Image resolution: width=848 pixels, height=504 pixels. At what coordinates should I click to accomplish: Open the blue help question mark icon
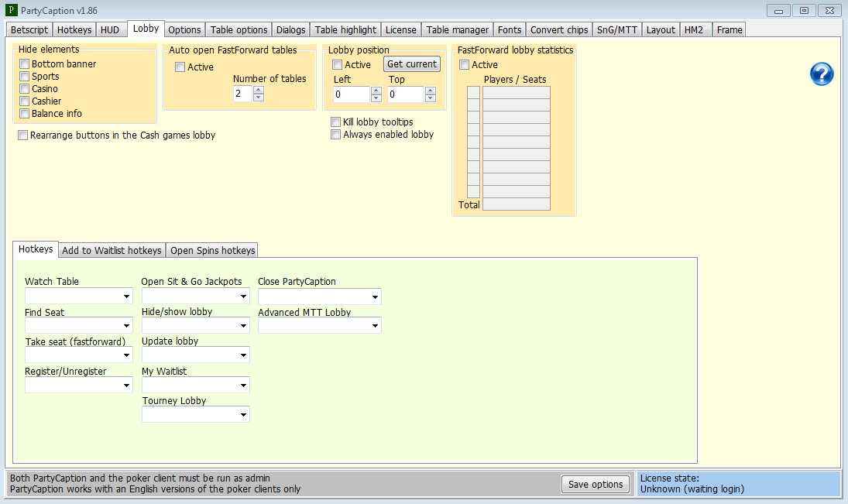tap(822, 74)
